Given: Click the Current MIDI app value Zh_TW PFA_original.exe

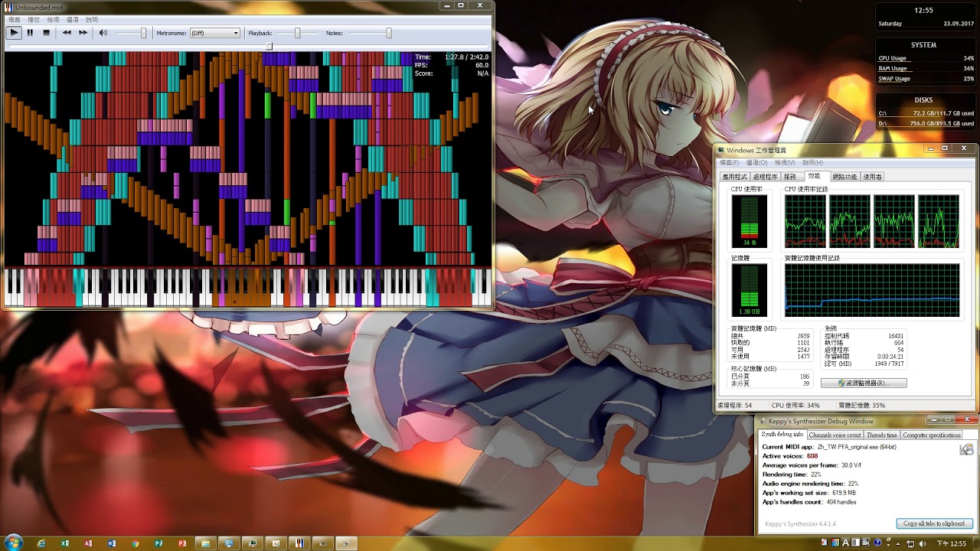Looking at the screenshot, I should 857,447.
